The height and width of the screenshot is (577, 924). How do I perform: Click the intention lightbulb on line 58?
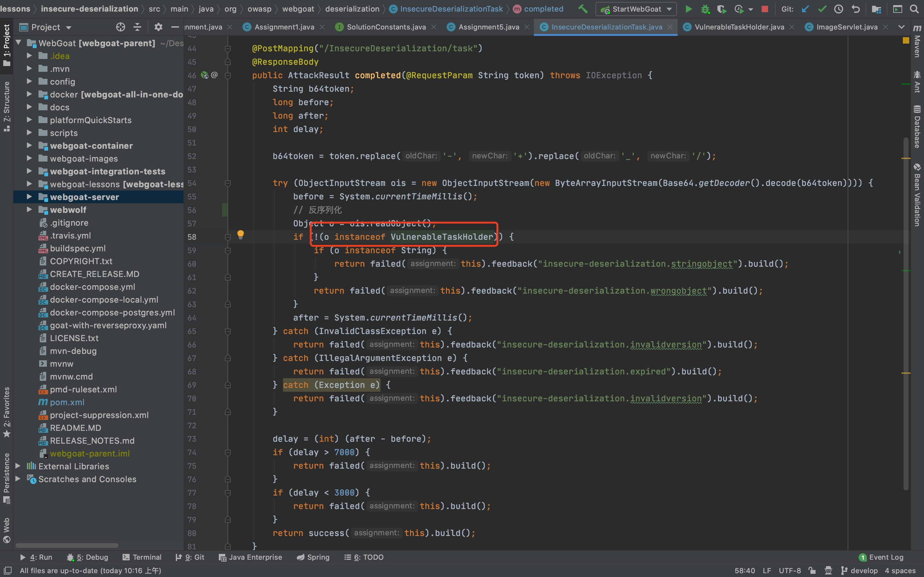coord(241,234)
